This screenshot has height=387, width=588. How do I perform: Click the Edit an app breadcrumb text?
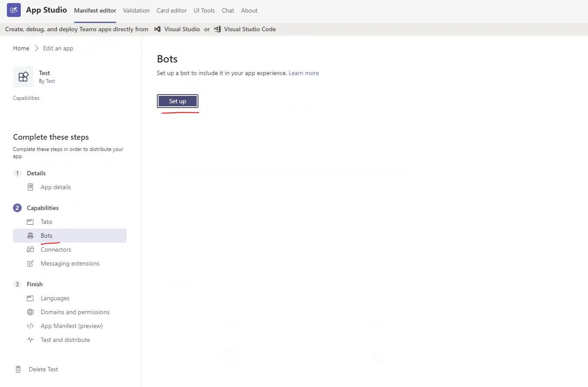(x=58, y=48)
